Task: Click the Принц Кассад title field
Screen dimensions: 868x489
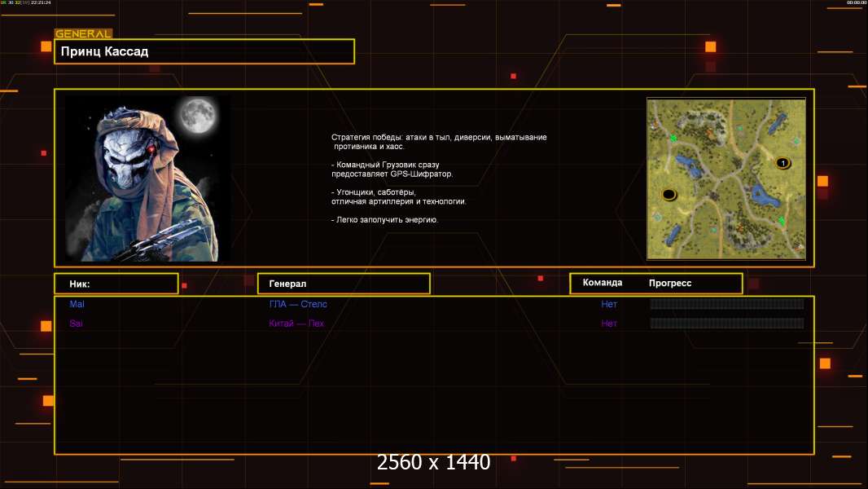Action: (x=204, y=51)
